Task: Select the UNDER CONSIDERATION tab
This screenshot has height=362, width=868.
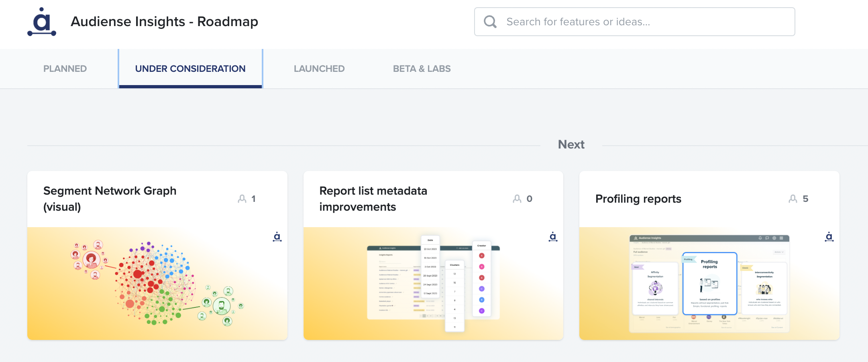Action: pyautogui.click(x=190, y=69)
